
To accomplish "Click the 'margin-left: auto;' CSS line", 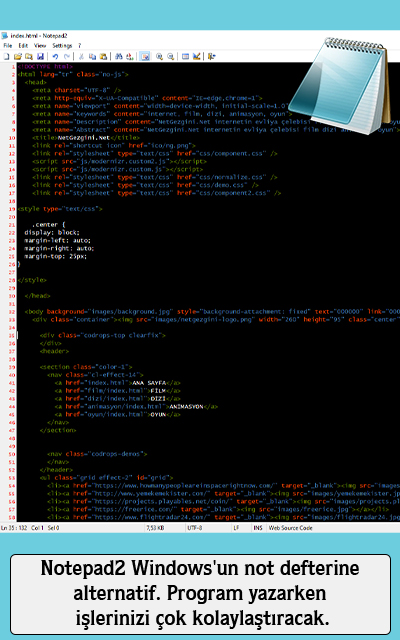I will pyautogui.click(x=57, y=240).
